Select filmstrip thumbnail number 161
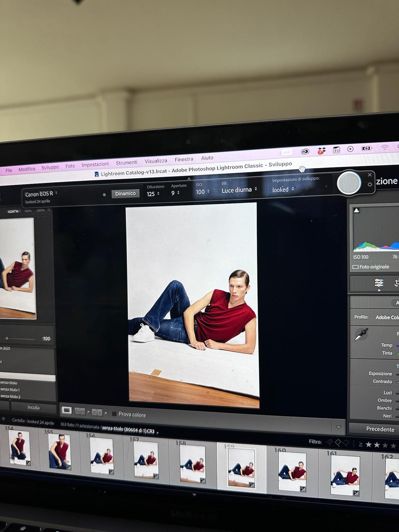This screenshot has height=532, width=399. click(345, 475)
